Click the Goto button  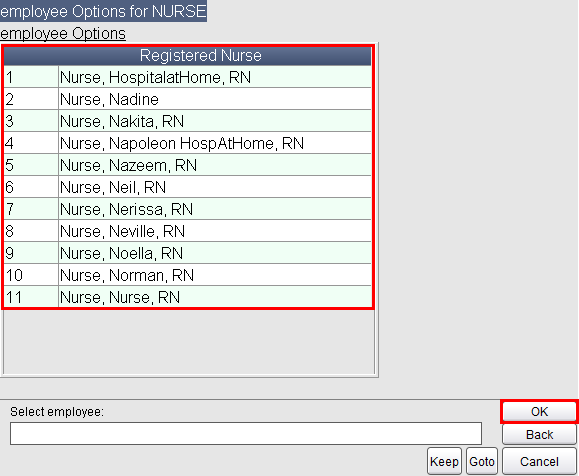pos(482,462)
